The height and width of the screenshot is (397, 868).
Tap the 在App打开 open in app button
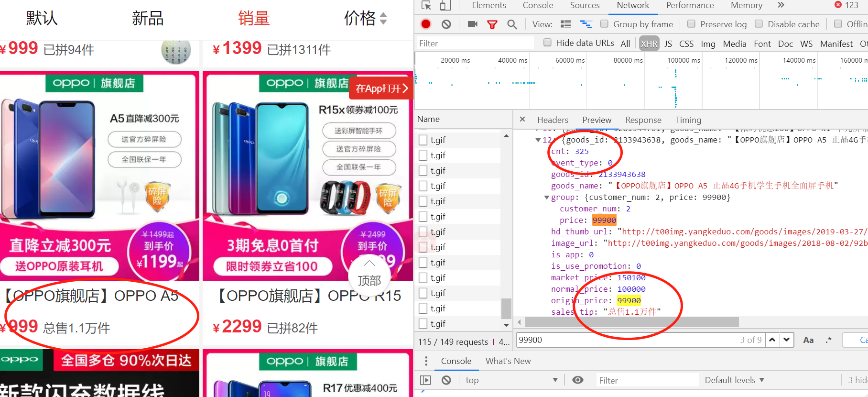tap(381, 88)
